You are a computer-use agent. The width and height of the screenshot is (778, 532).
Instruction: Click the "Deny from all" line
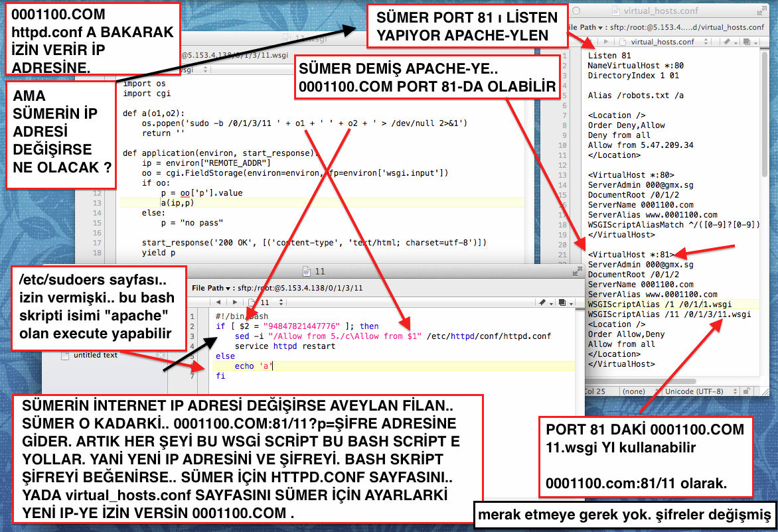click(619, 135)
